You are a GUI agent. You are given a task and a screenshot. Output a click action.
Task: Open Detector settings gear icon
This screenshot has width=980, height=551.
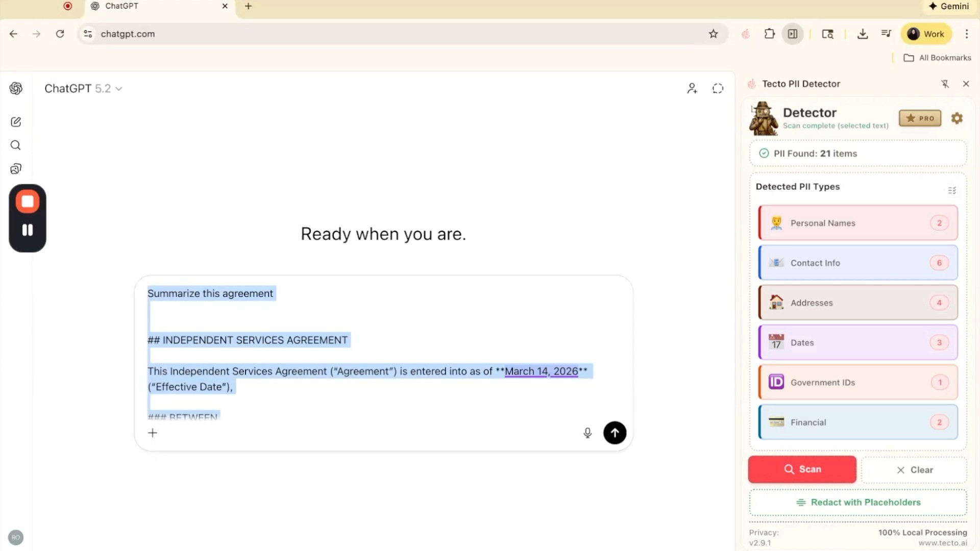(x=957, y=118)
